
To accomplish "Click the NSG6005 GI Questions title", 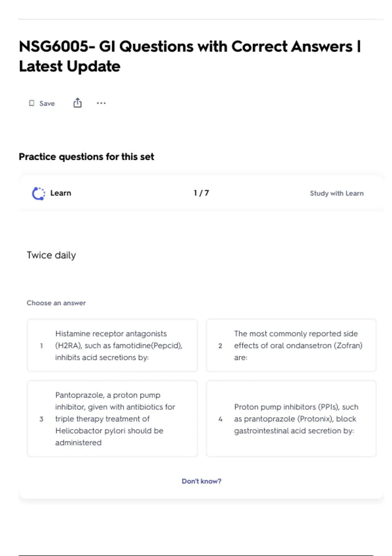I will pyautogui.click(x=189, y=56).
